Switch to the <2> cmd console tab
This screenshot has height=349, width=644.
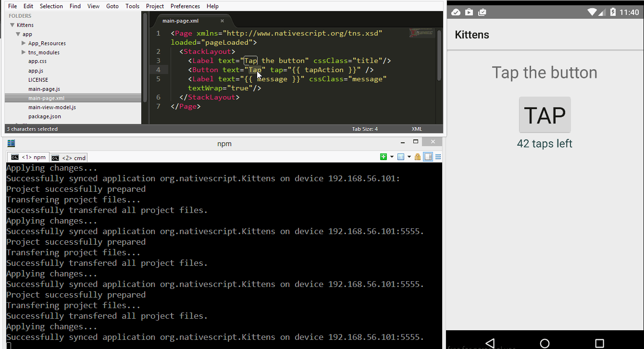coord(69,158)
